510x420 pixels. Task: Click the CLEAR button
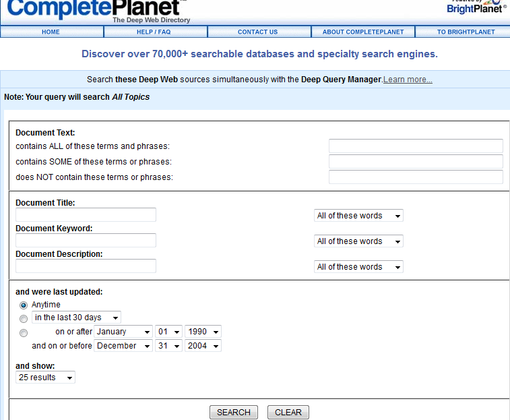pos(288,413)
